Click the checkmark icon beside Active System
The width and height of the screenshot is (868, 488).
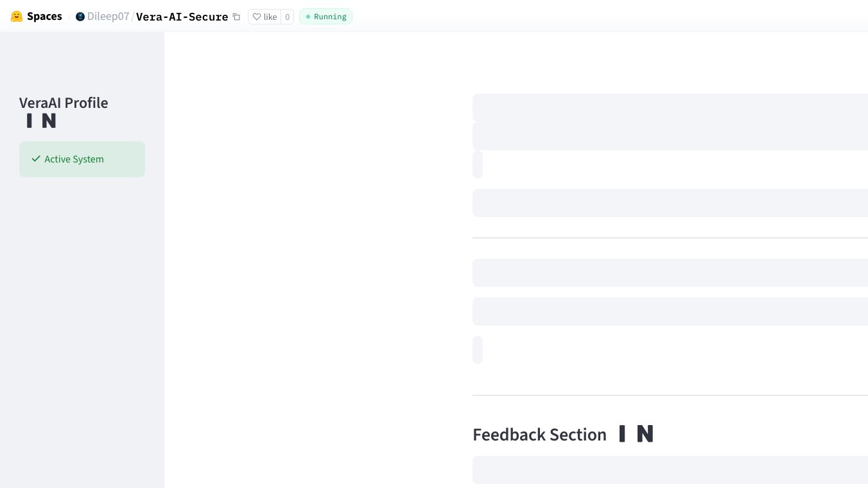click(x=36, y=159)
